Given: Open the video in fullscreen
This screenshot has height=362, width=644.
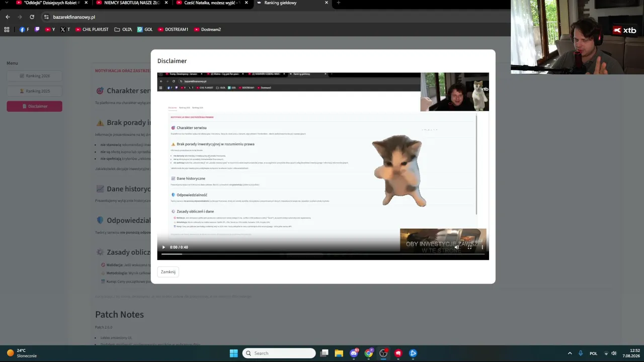Looking at the screenshot, I should tap(469, 247).
